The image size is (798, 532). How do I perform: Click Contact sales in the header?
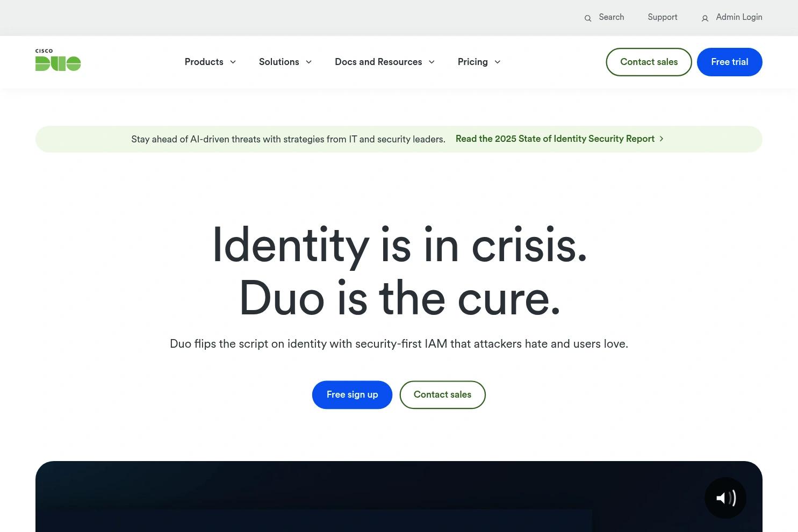coord(649,62)
